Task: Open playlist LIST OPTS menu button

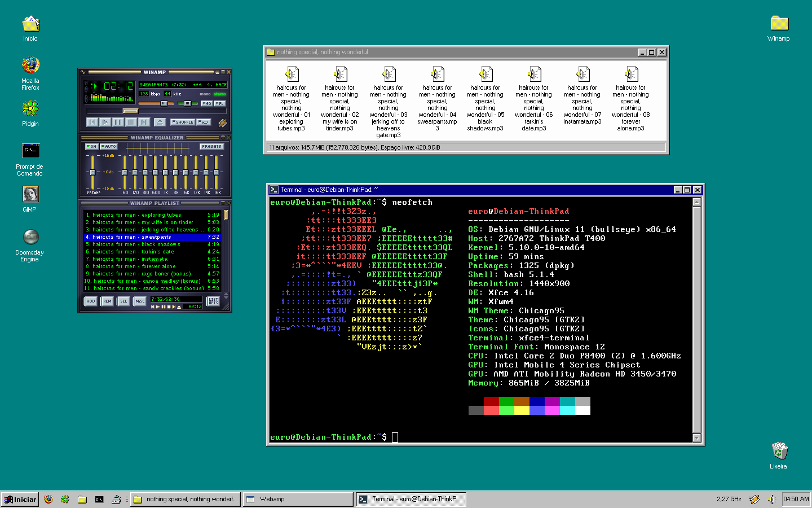Action: click(x=213, y=301)
